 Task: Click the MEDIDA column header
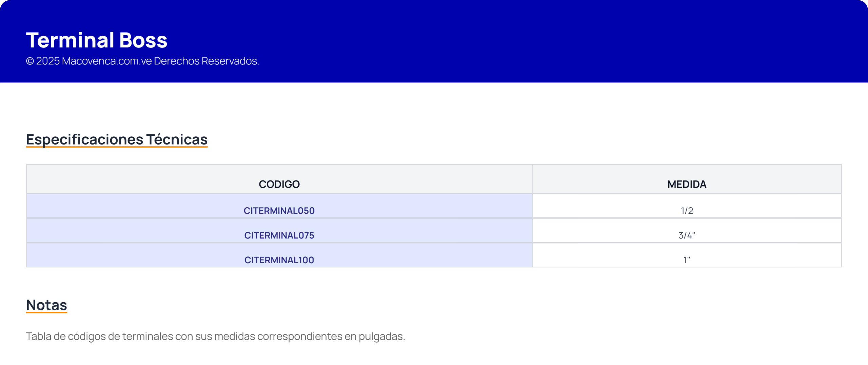687,184
